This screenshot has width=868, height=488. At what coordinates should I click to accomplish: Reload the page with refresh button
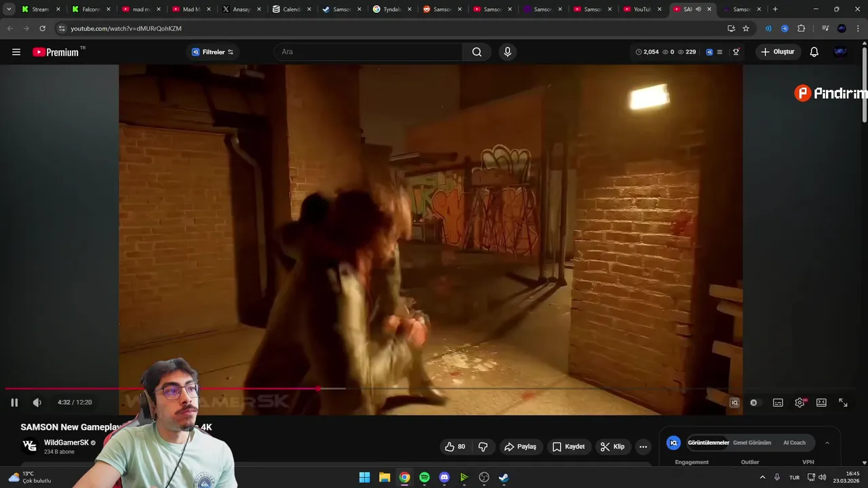point(42,28)
